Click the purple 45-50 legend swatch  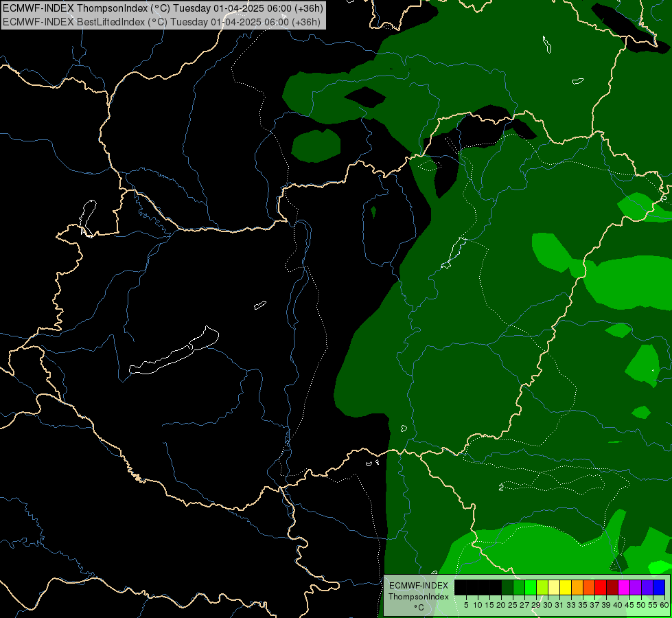click(x=636, y=587)
